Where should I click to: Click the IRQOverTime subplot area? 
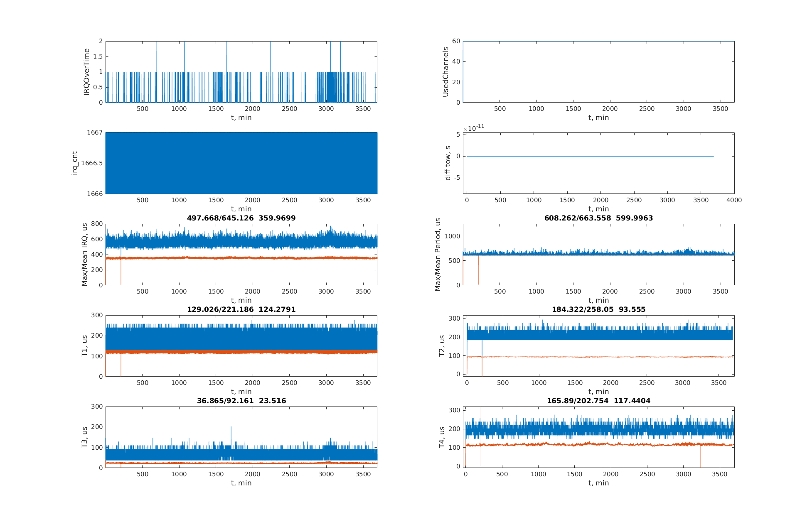[x=241, y=71]
